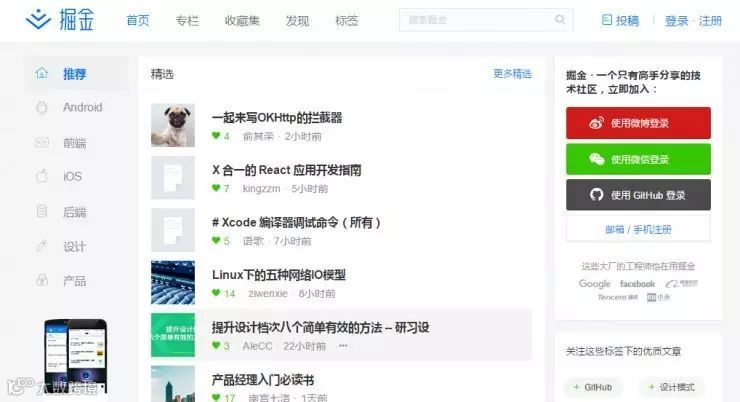Click the 使用 GitHub 登录 button

[x=638, y=194]
